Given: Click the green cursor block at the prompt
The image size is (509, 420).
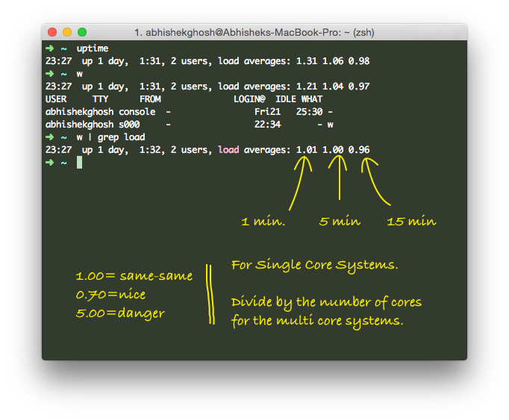Looking at the screenshot, I should [x=80, y=163].
